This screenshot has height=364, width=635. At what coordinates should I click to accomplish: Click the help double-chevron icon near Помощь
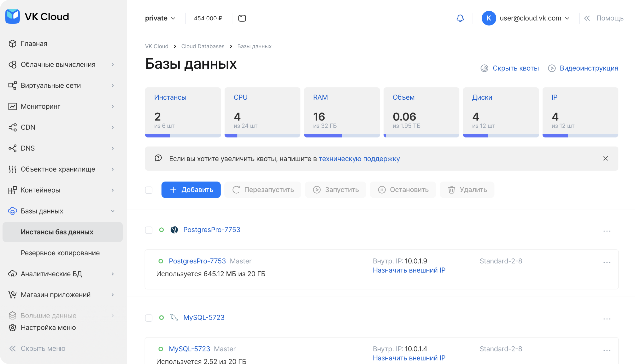(587, 18)
